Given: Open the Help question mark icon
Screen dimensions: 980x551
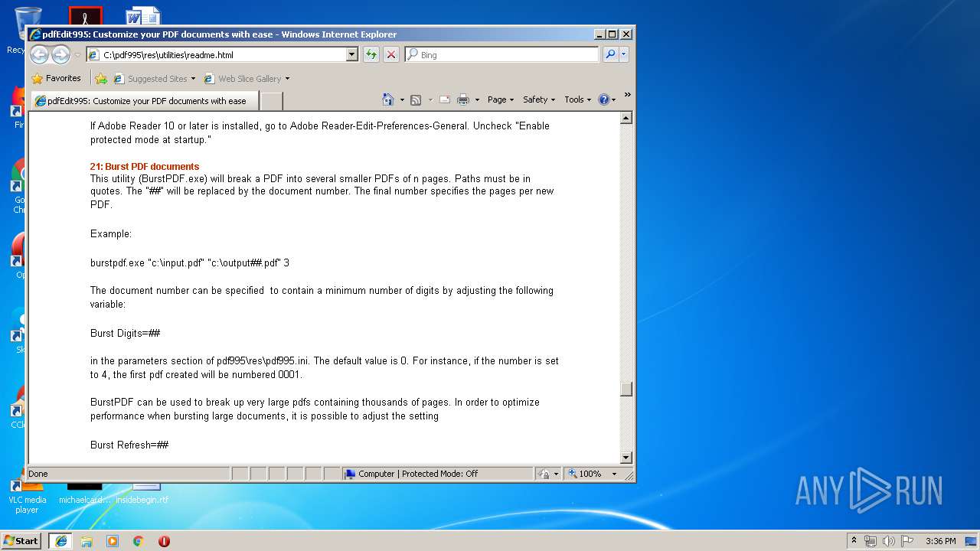Looking at the screenshot, I should 603,99.
